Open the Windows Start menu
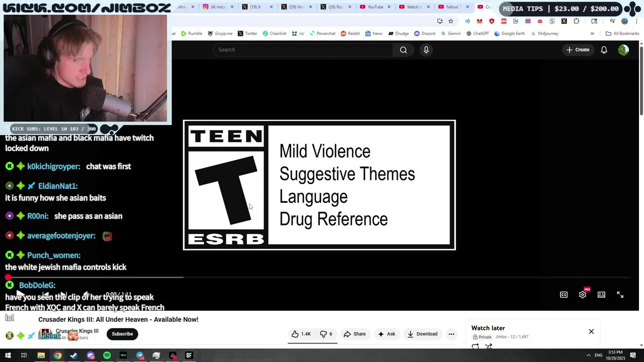 tap(8, 355)
